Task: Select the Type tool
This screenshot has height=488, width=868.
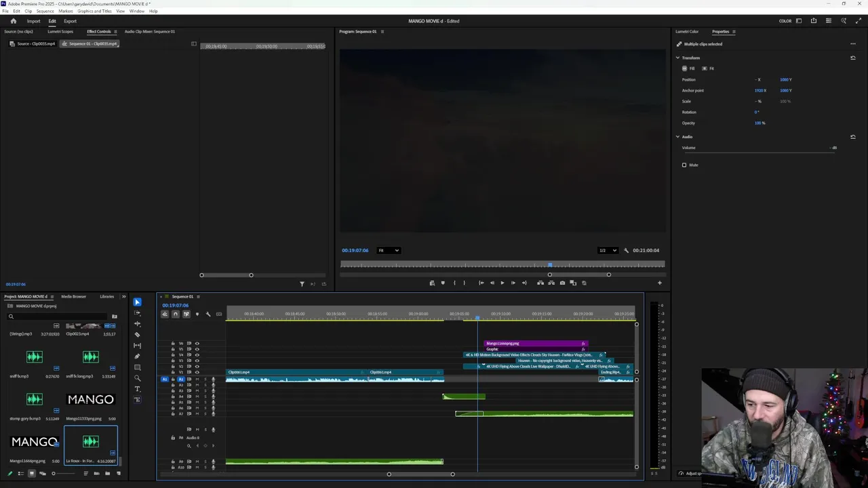Action: 137,389
